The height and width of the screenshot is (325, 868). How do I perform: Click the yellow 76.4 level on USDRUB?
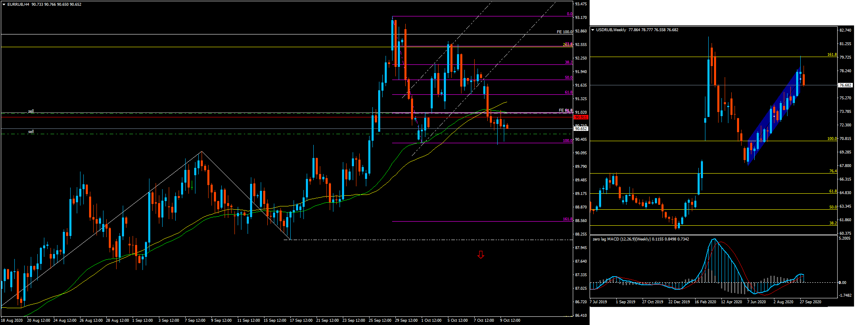coord(833,171)
